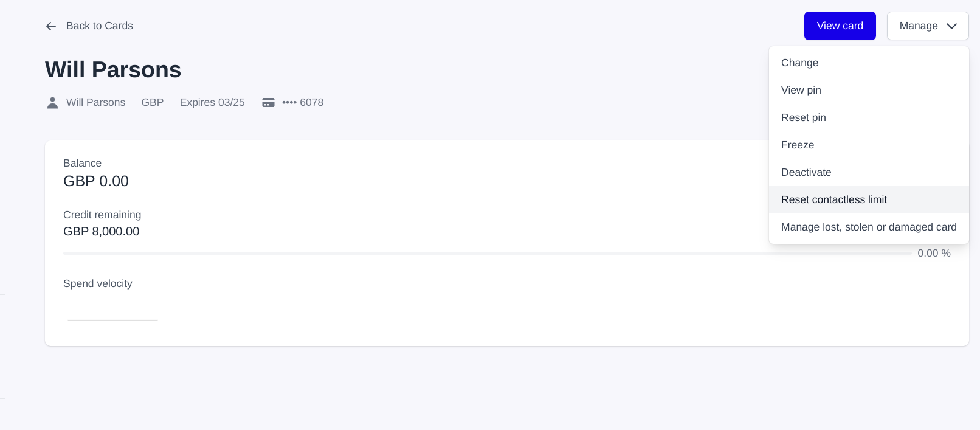
Task: Freeze the card from menu
Action: click(x=797, y=145)
